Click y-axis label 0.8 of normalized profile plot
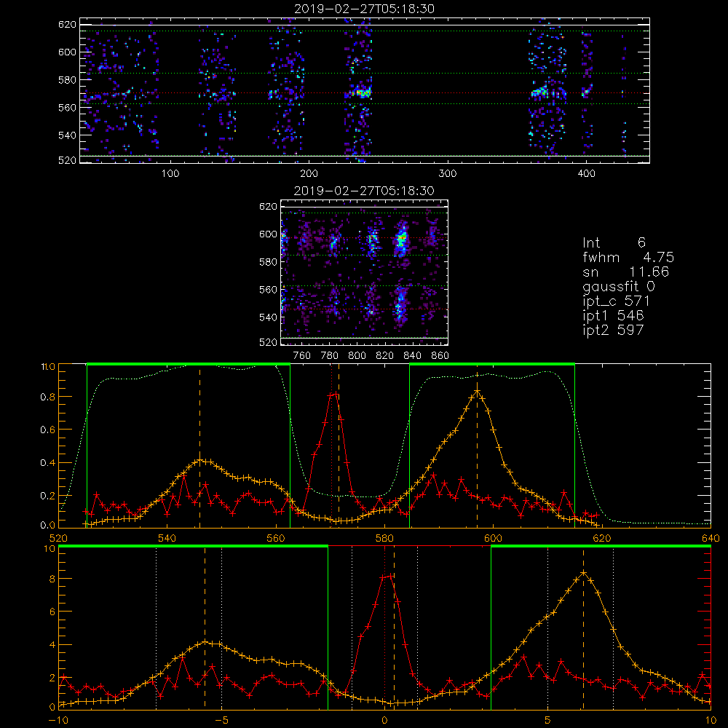The height and width of the screenshot is (728, 728). [x=48, y=397]
